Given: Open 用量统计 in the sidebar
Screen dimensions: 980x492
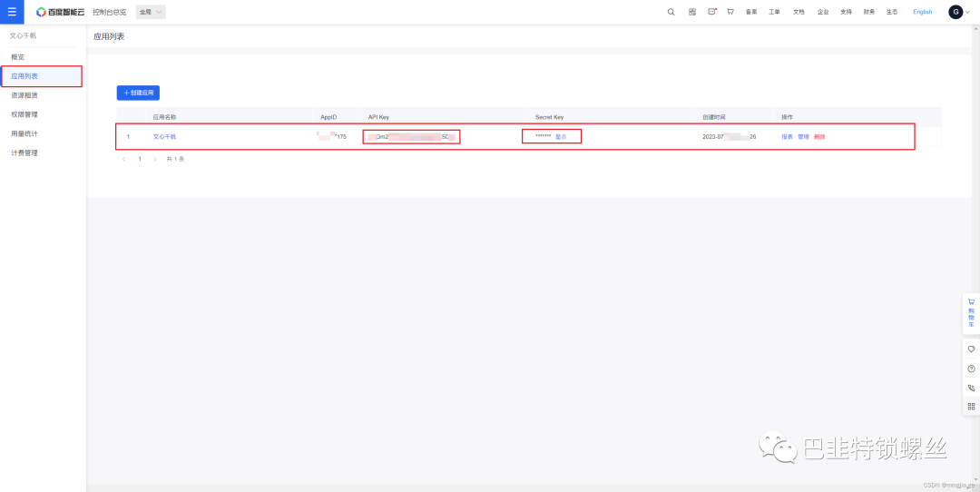Looking at the screenshot, I should click(24, 133).
